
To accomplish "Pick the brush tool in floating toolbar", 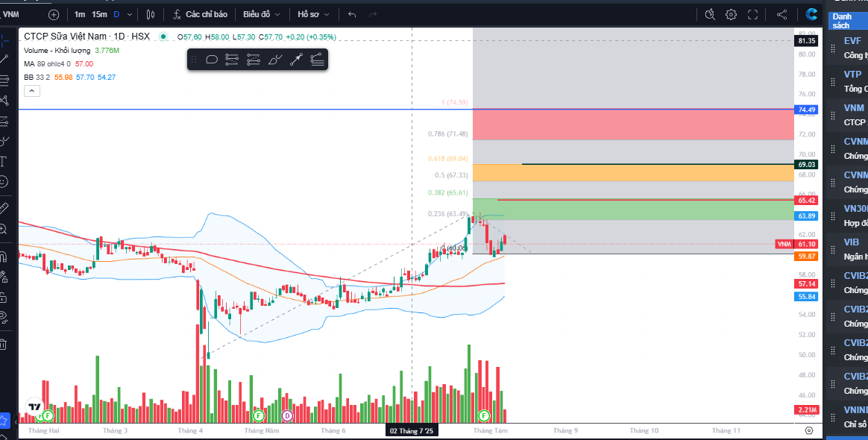I will click(275, 59).
